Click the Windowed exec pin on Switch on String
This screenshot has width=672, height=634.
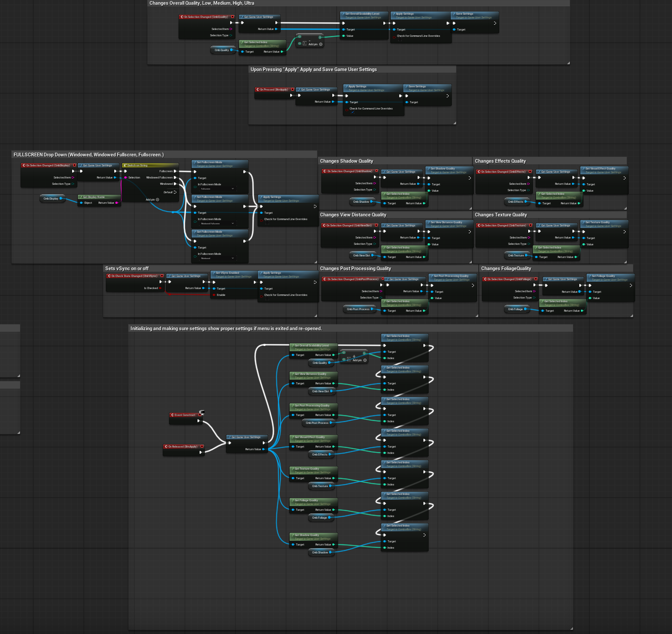click(176, 184)
